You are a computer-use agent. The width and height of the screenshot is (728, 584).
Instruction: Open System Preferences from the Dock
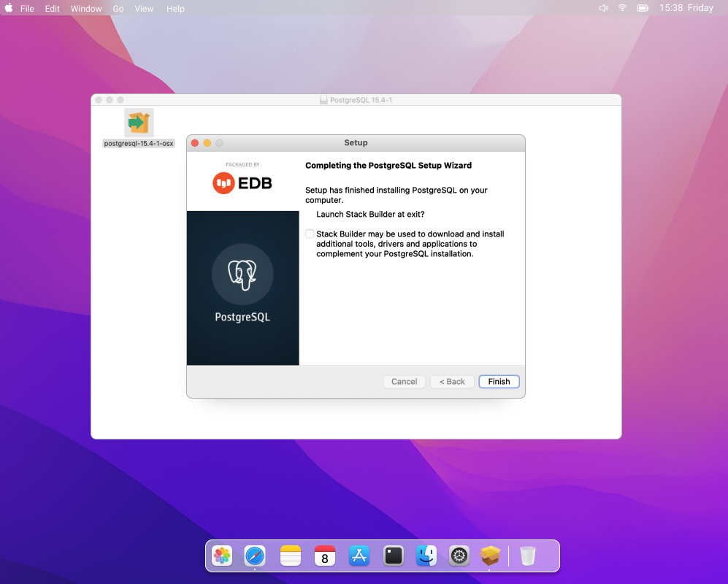[x=459, y=556]
